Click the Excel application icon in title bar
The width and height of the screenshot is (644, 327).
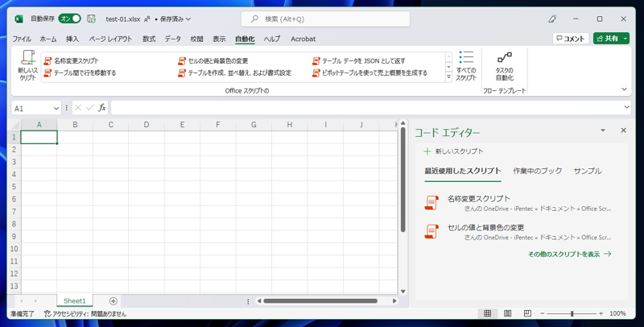tap(19, 19)
